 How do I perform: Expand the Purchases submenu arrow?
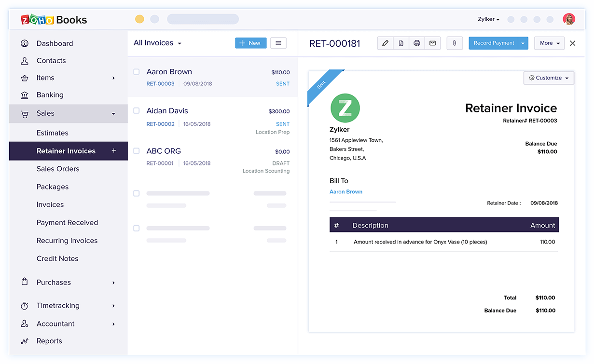(x=114, y=283)
